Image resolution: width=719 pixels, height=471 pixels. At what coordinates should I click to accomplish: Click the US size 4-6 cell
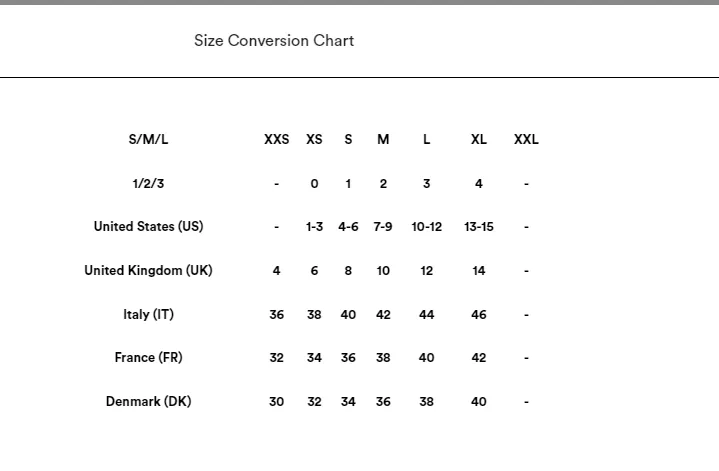tap(348, 227)
